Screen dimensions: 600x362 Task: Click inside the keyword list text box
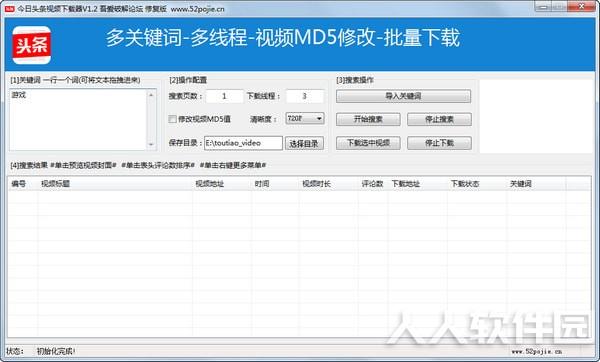coord(78,119)
